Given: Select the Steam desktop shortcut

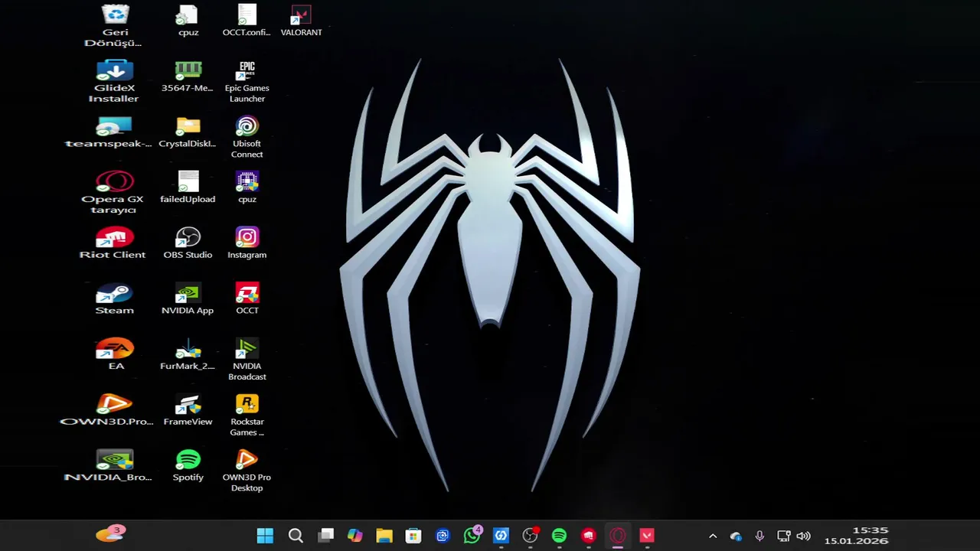Looking at the screenshot, I should tap(114, 300).
